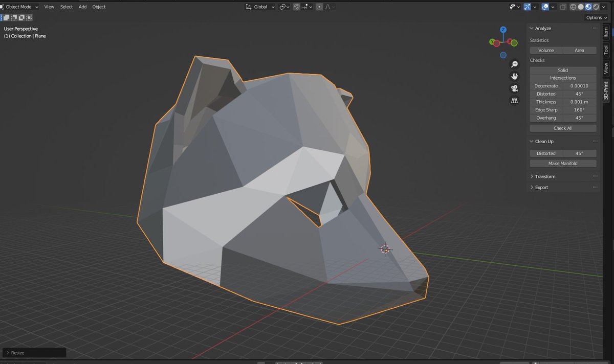Click the Distorted 45° field under Checks
This screenshot has width=614, height=364.
pyautogui.click(x=580, y=94)
